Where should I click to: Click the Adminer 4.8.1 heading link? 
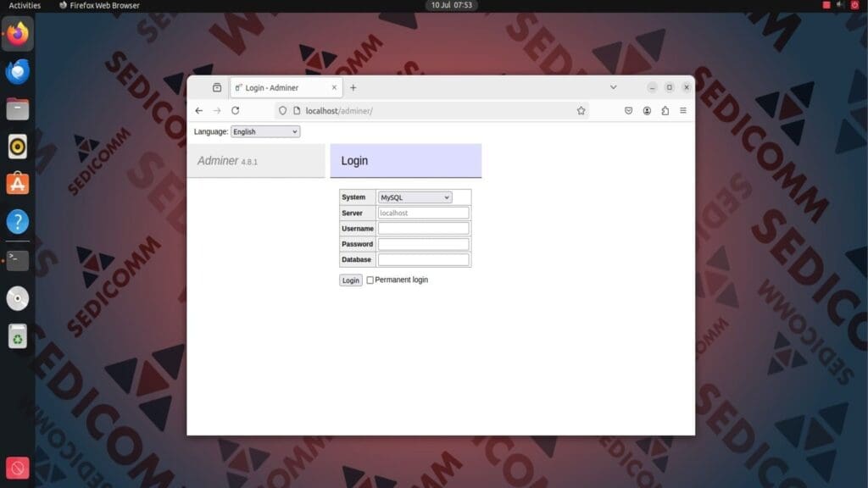point(218,160)
